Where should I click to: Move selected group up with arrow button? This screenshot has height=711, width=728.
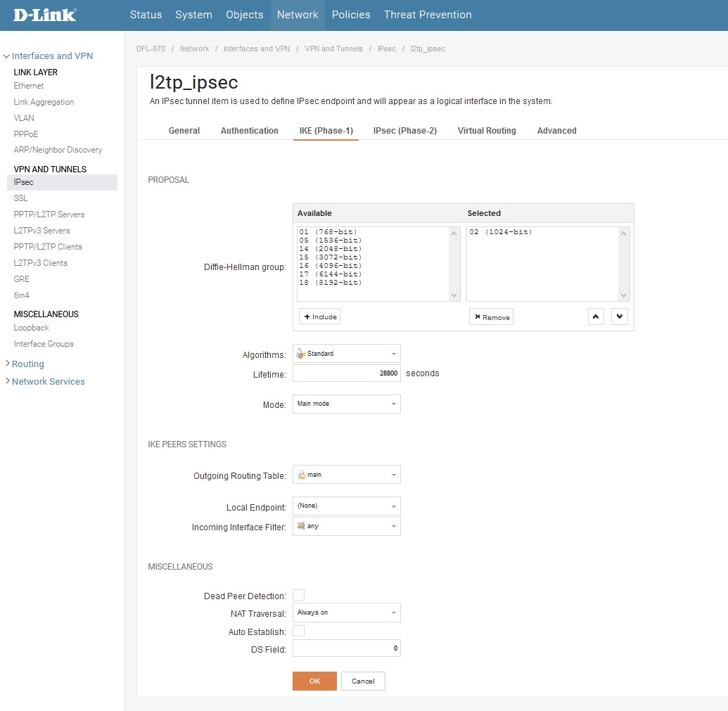coord(596,317)
